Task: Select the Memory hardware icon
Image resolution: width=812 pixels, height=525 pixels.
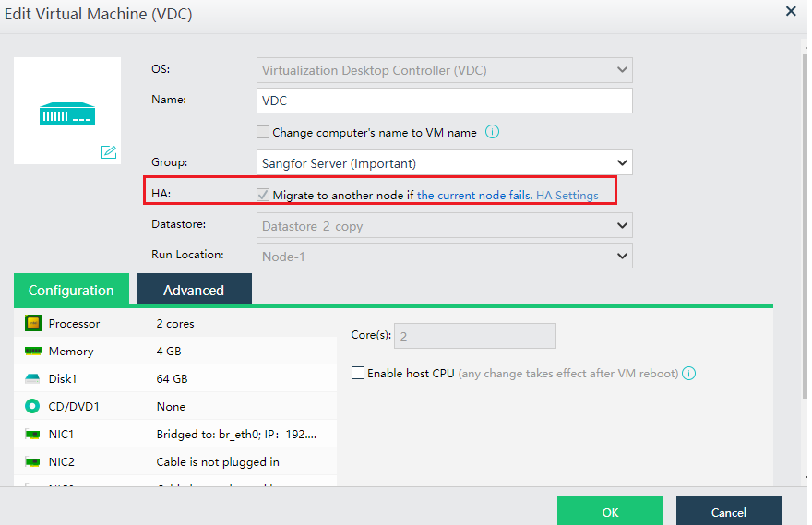Action: [x=33, y=352]
